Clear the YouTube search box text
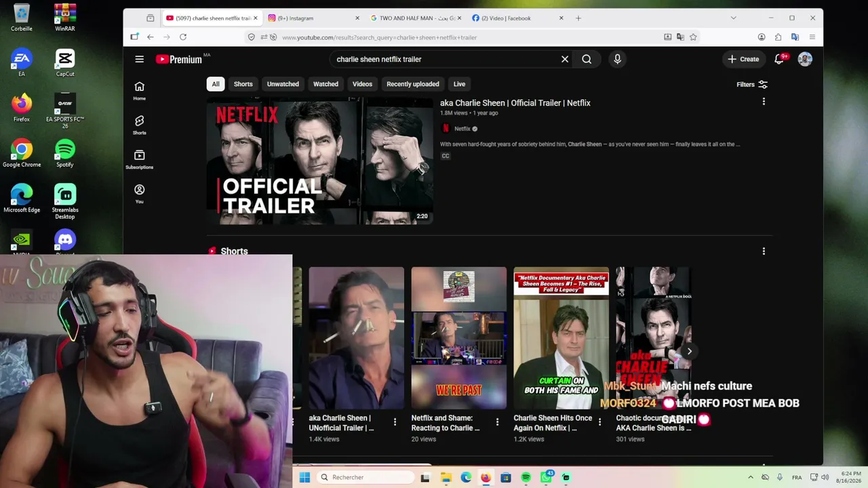The image size is (868, 488). pos(565,59)
